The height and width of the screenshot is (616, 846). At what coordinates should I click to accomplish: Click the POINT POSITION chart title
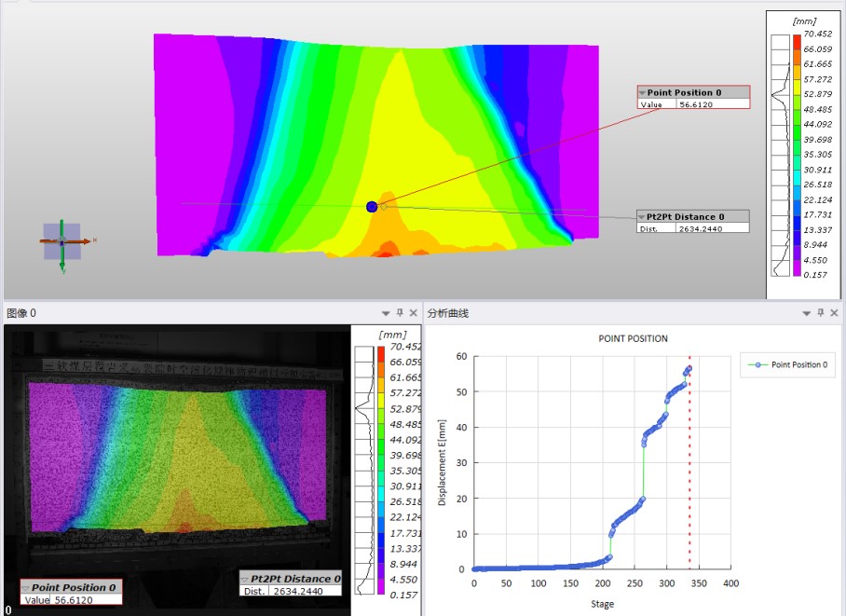click(633, 338)
